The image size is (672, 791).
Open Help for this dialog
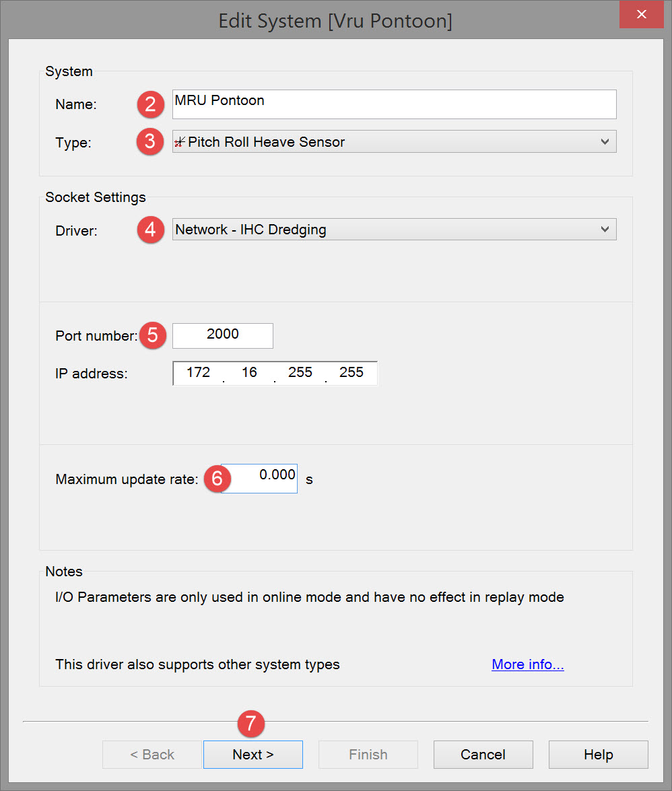[x=598, y=755]
